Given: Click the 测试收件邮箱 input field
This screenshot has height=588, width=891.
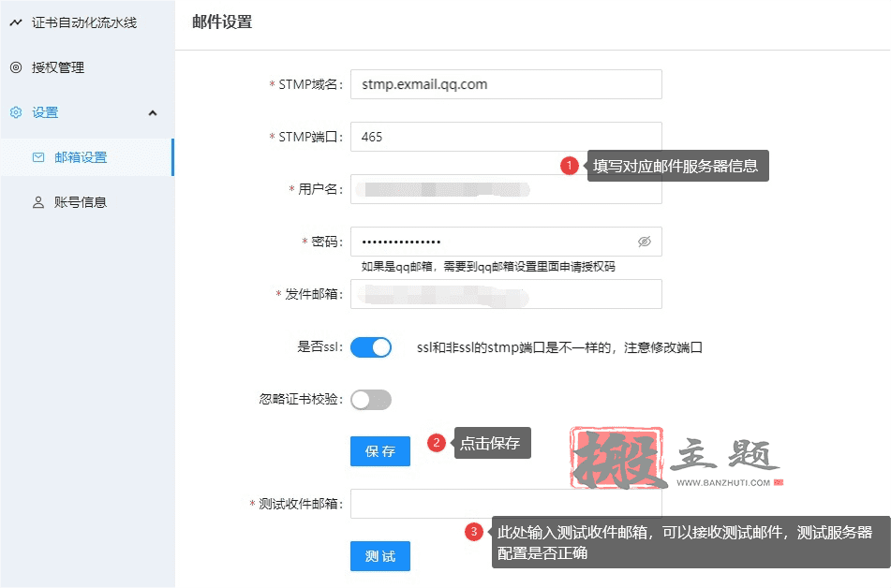Looking at the screenshot, I should 506,504.
